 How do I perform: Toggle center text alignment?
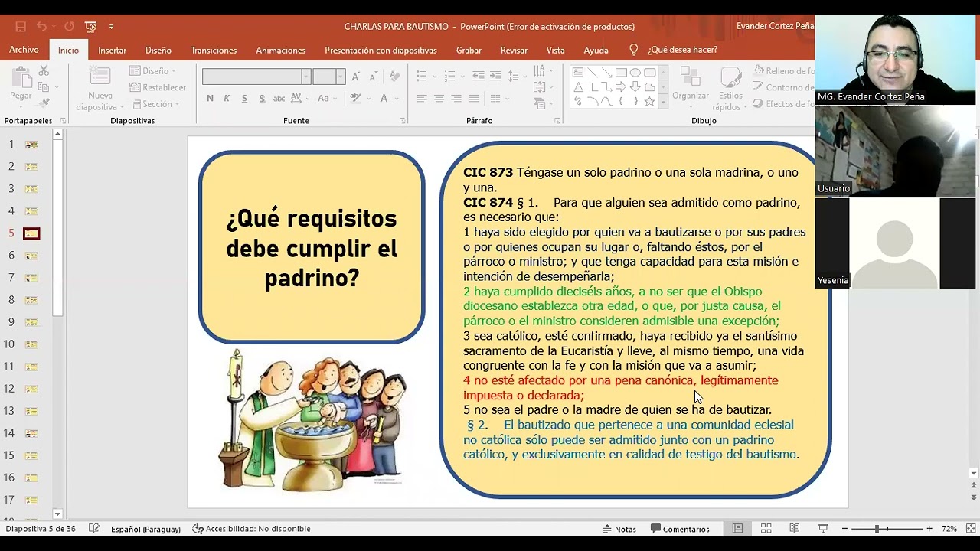click(439, 99)
